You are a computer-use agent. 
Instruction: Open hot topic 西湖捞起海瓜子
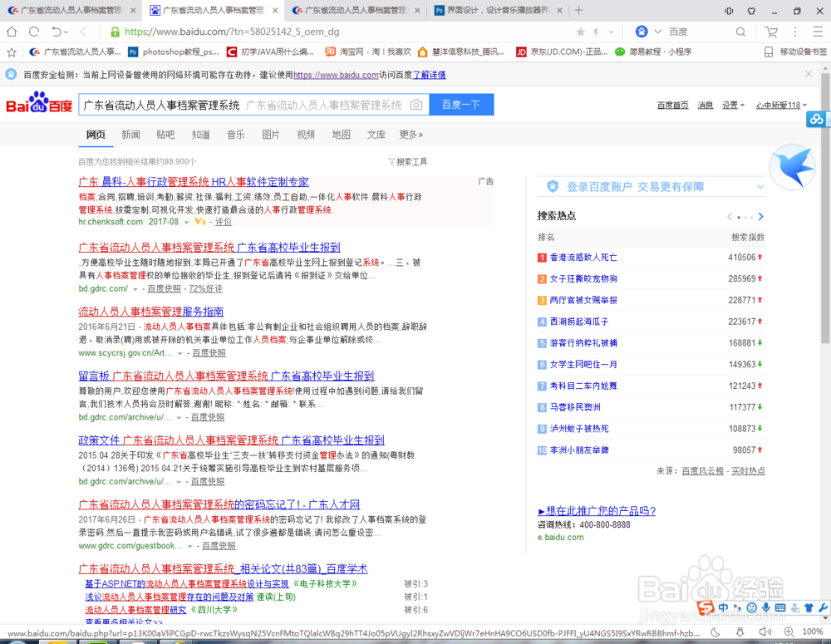(578, 322)
